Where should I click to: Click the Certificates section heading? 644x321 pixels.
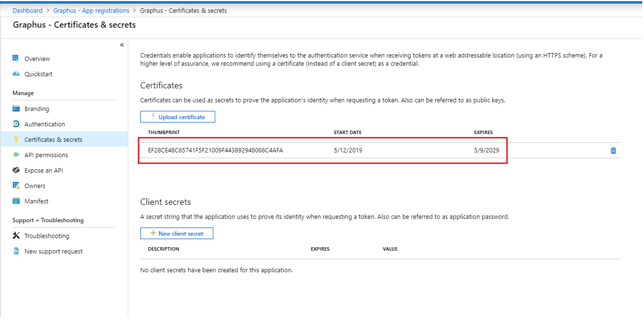click(x=161, y=86)
